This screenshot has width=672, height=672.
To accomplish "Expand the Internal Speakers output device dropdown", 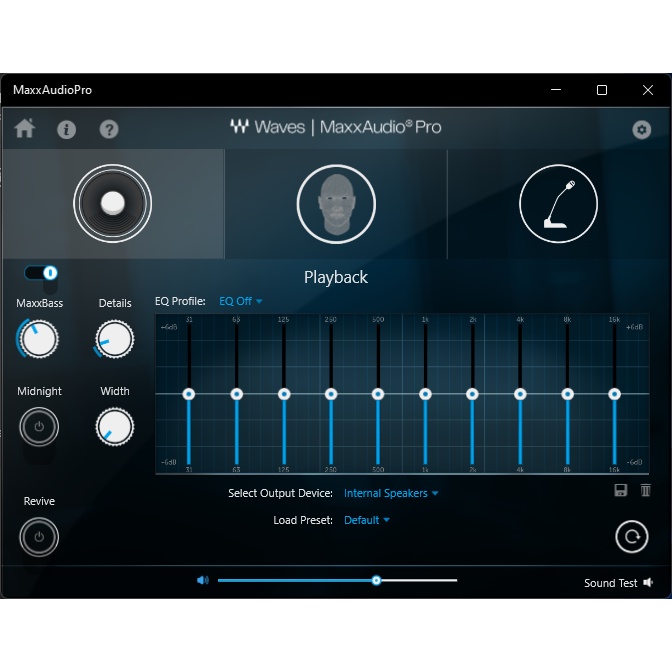I will [x=391, y=493].
